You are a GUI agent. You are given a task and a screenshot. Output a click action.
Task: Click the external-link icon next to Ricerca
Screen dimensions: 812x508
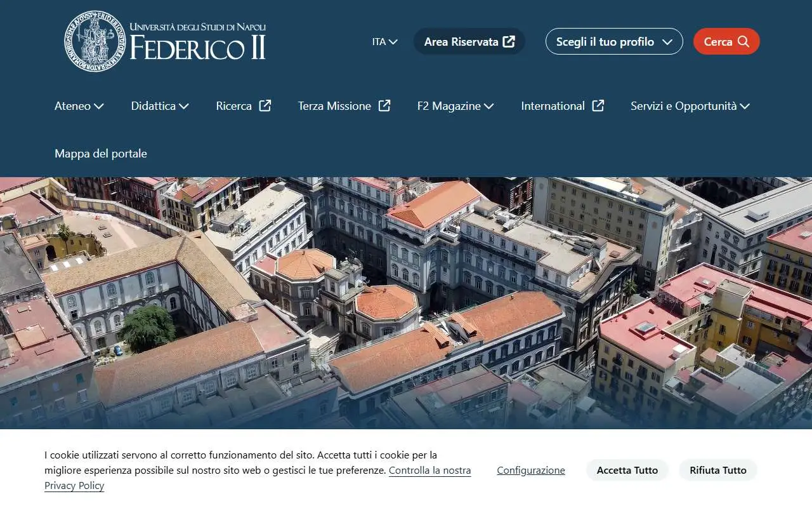coord(265,105)
